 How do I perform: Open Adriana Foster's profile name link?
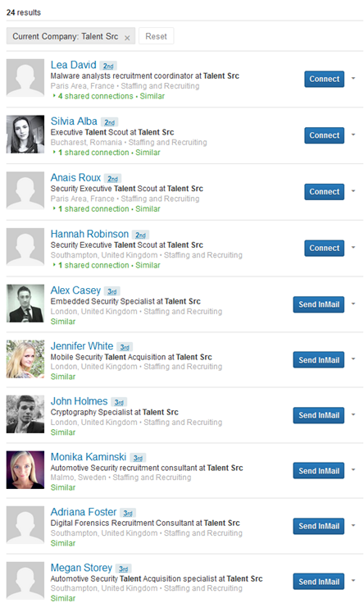tap(84, 512)
